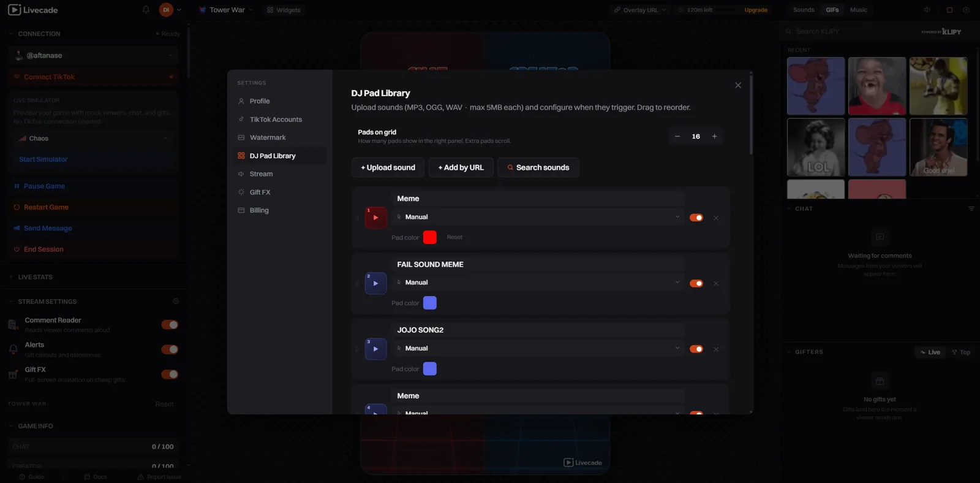Switch to the Sounds tab
980x483 pixels.
(804, 10)
